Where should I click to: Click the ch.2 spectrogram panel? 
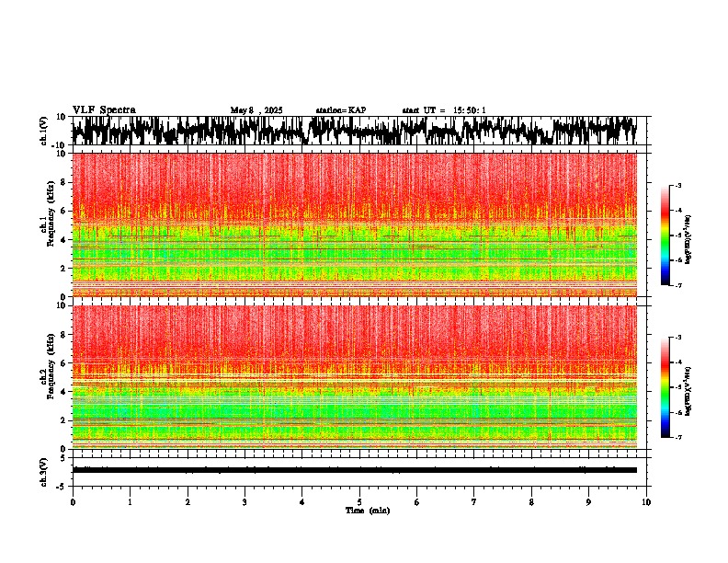[x=354, y=377]
